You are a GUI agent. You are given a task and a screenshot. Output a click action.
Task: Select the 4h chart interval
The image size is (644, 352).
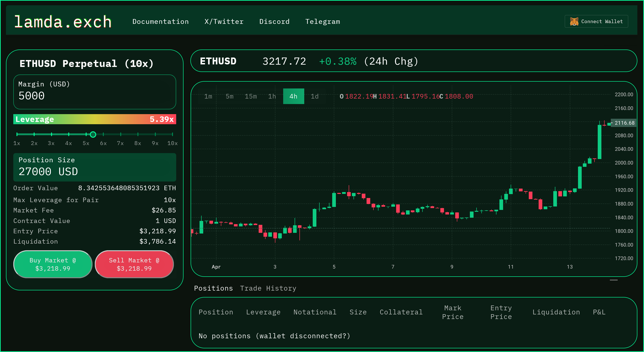[293, 96]
